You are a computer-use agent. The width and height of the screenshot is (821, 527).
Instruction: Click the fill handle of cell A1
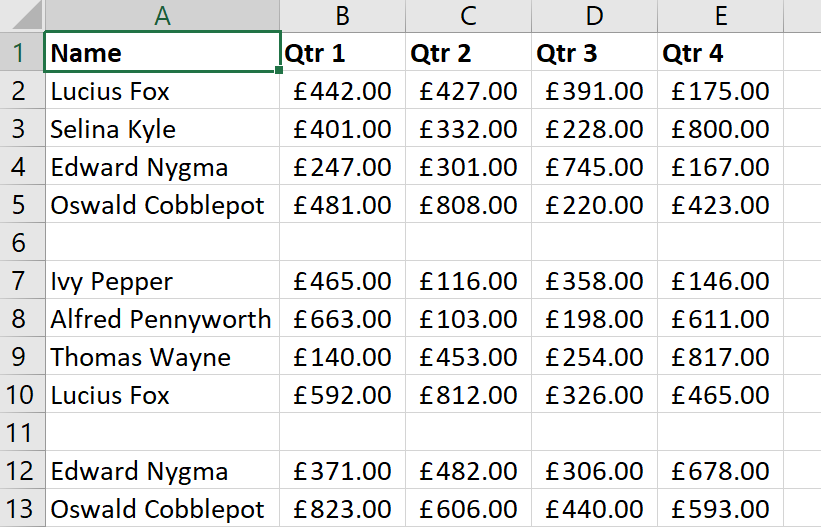click(279, 70)
